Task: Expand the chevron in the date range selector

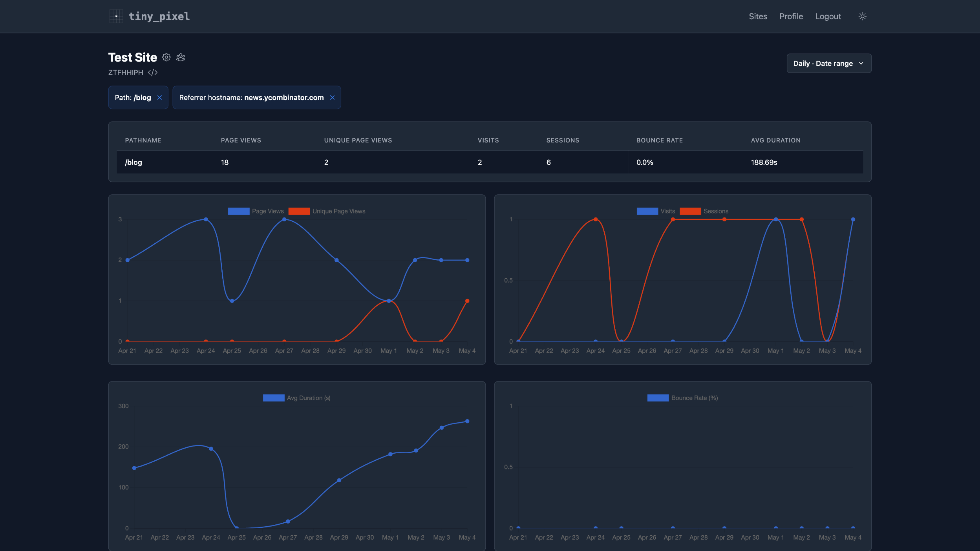Action: [861, 64]
